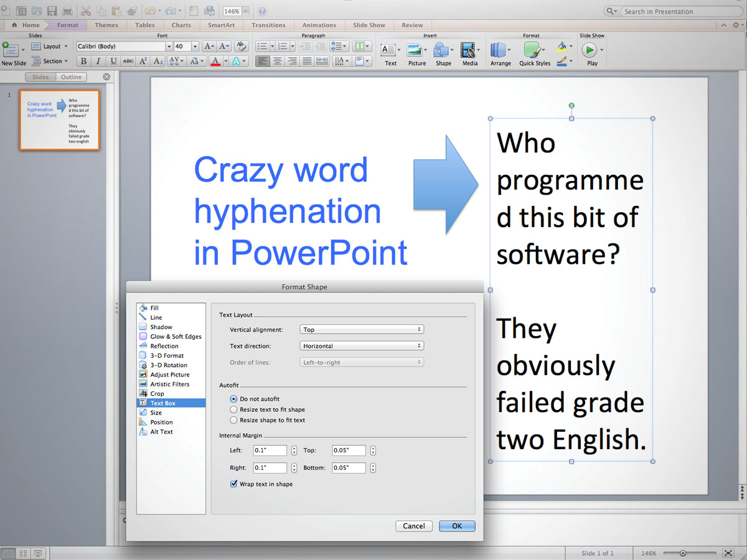
Task: Click the Save icon in the toolbar
Action: (x=52, y=11)
